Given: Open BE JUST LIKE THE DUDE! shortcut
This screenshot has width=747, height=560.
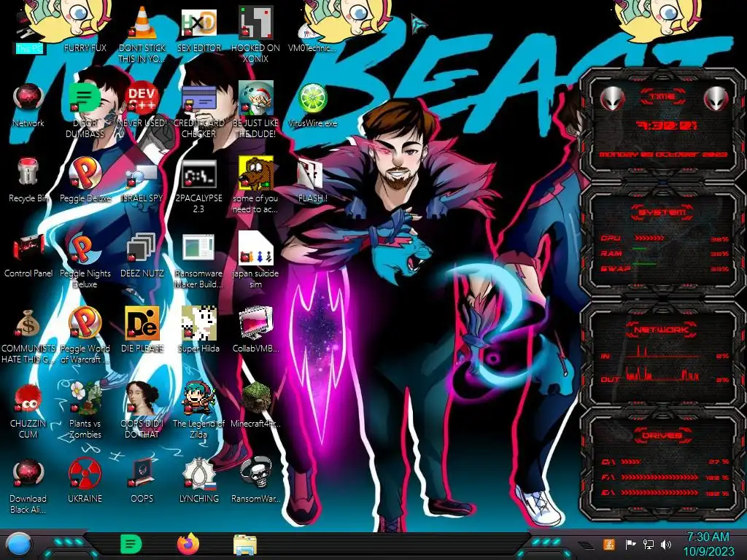Looking at the screenshot, I should (255, 98).
